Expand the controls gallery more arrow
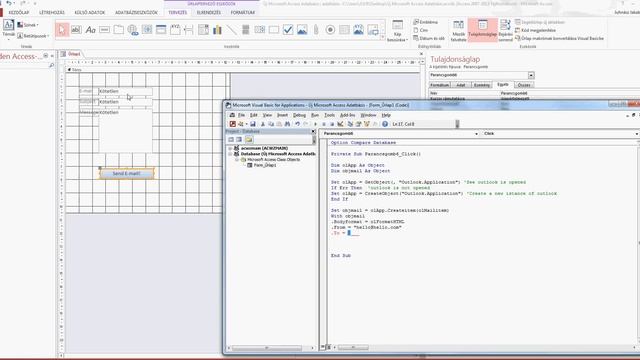The image size is (640, 360). [382, 37]
